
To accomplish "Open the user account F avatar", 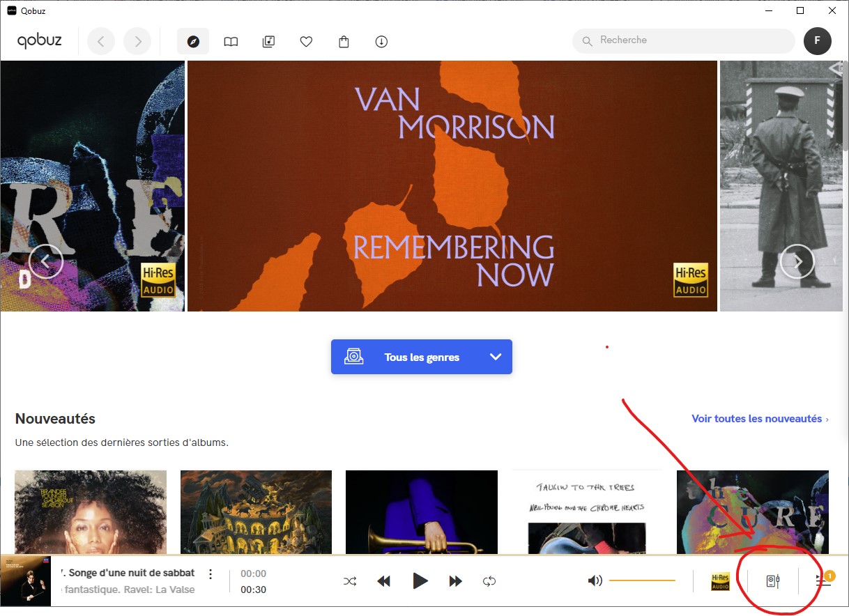I will (x=818, y=41).
